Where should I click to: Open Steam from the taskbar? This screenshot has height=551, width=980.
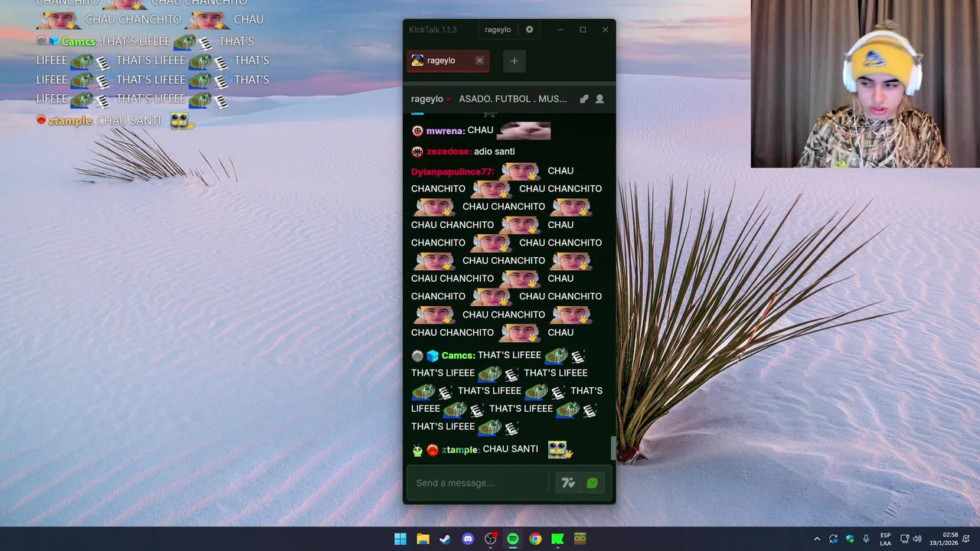445,539
